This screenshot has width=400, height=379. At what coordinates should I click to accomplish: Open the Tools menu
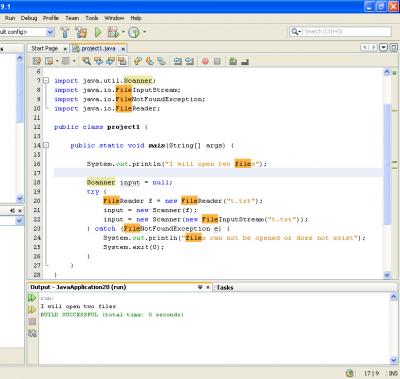coord(91,18)
